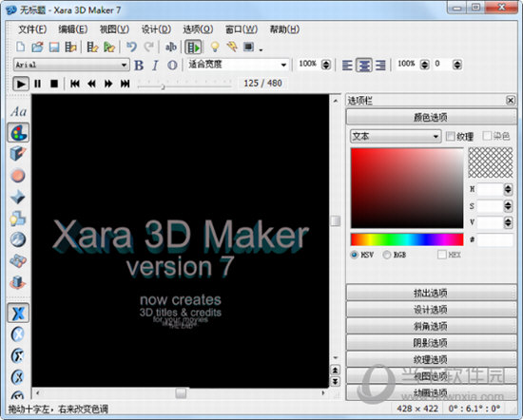Step forward one frame

108,84
